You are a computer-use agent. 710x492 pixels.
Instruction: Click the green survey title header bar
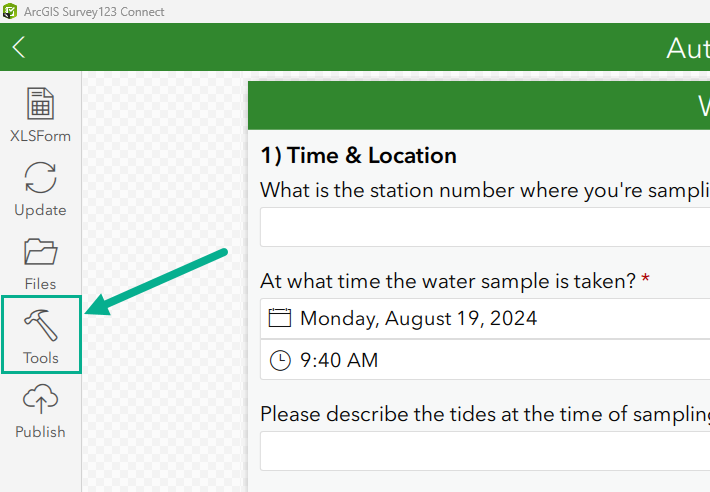click(x=479, y=105)
